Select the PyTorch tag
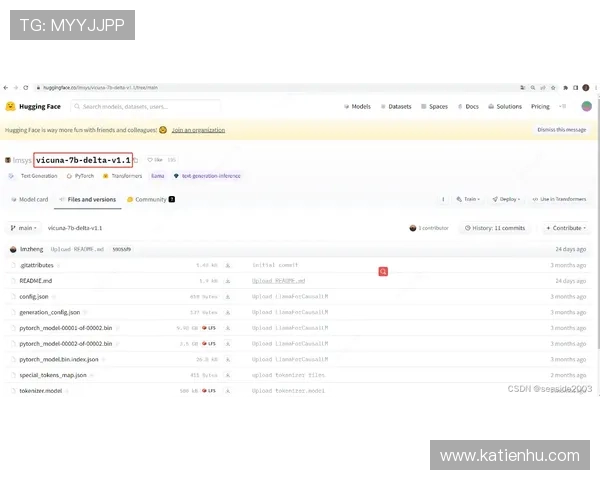 coord(80,176)
